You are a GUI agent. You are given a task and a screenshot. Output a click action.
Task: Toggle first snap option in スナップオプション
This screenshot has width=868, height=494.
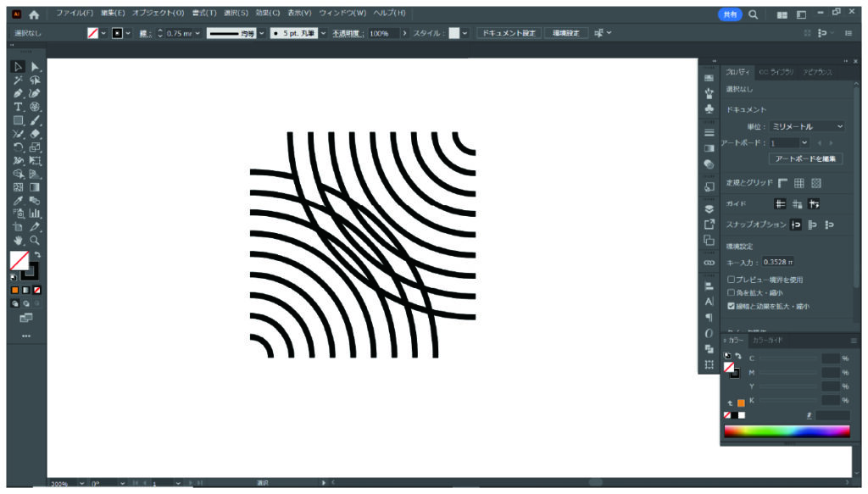(x=796, y=225)
